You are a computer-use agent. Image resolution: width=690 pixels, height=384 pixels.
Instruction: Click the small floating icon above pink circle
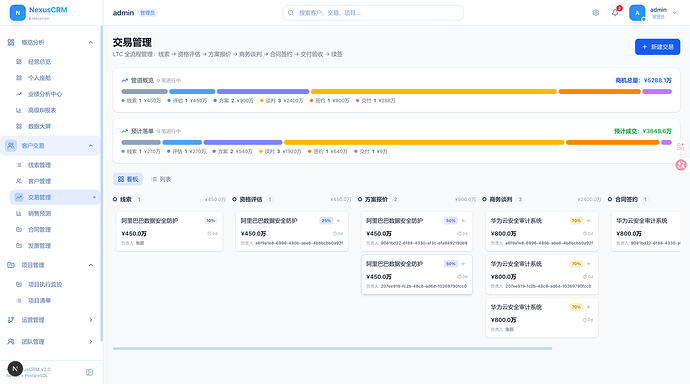[681, 147]
